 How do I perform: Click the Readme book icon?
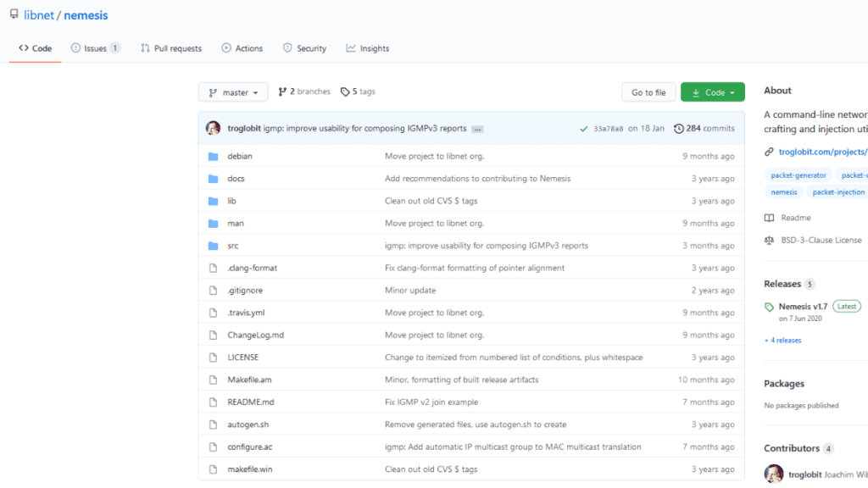point(769,218)
